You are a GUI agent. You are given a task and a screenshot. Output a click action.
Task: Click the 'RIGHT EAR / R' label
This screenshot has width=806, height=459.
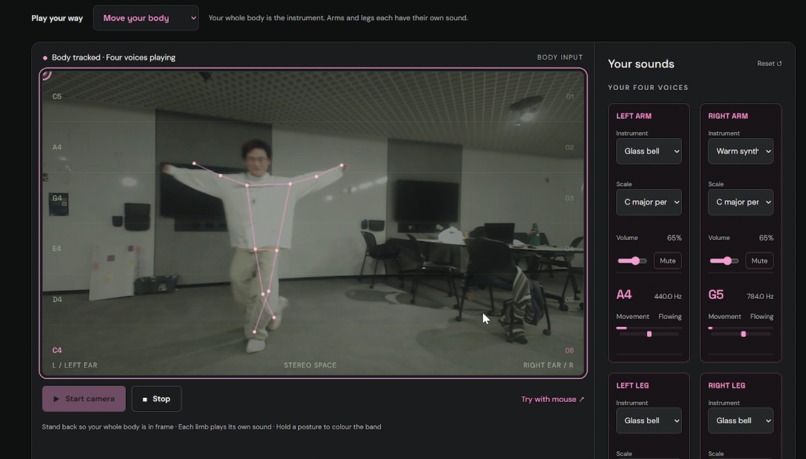(x=548, y=365)
